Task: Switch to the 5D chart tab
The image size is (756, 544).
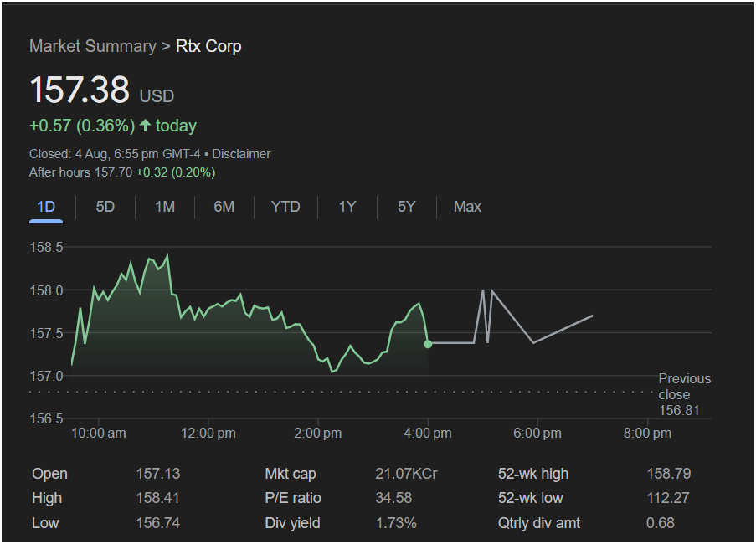Action: (105, 207)
